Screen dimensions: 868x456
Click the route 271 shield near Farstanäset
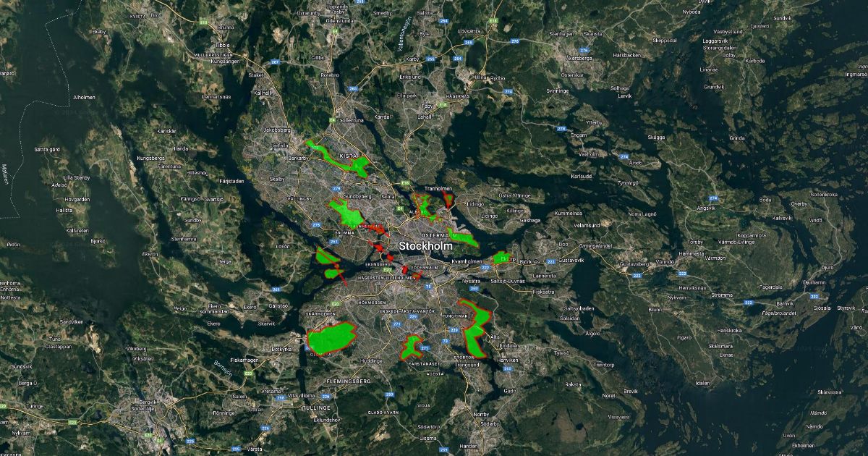425,349
